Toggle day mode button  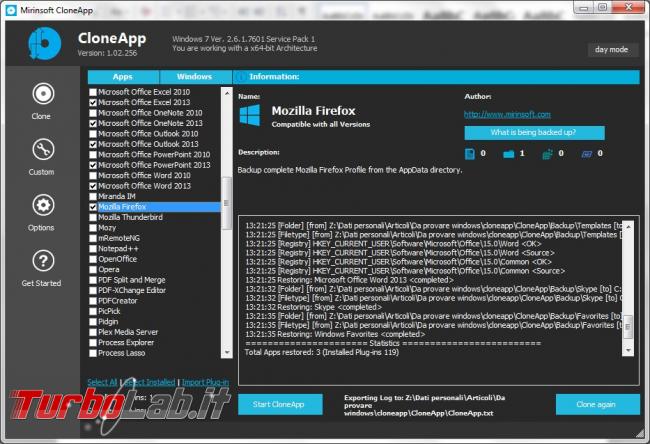(611, 50)
